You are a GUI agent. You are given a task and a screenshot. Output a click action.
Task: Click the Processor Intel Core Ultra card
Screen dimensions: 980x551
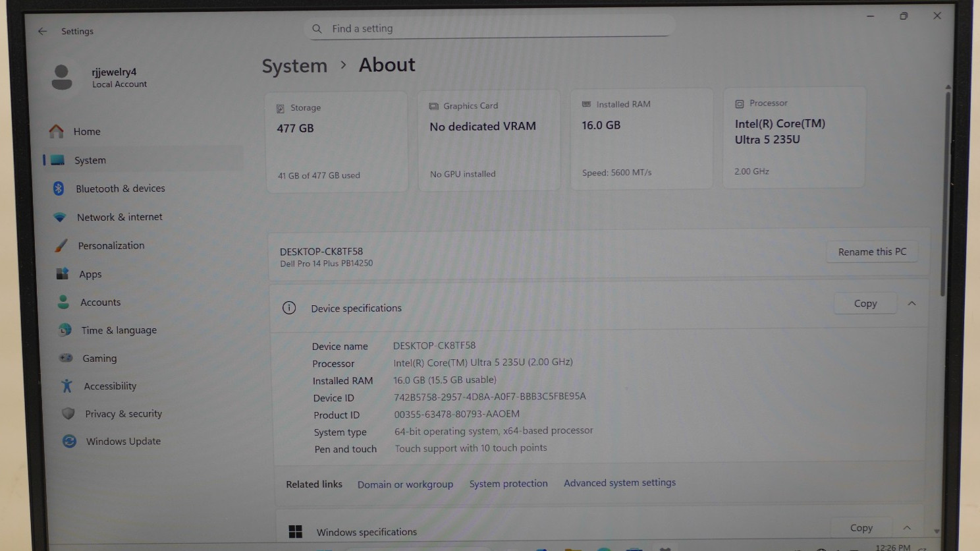794,138
